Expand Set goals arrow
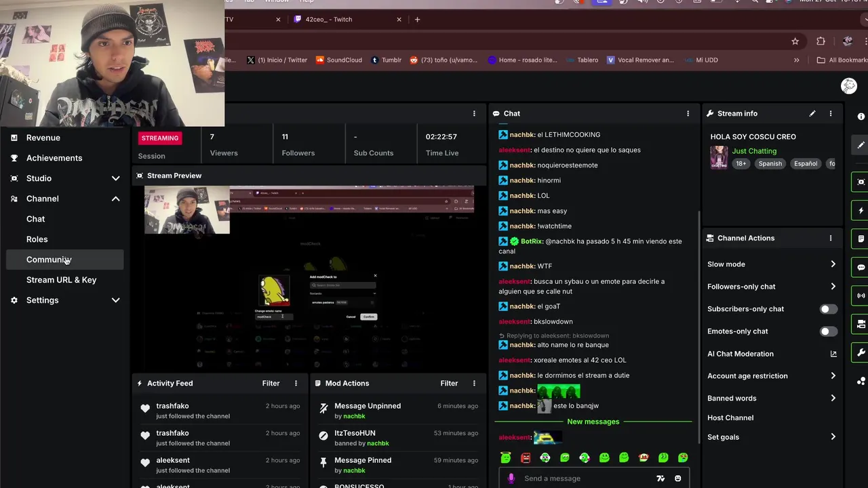Image resolution: width=868 pixels, height=488 pixels. 833,437
